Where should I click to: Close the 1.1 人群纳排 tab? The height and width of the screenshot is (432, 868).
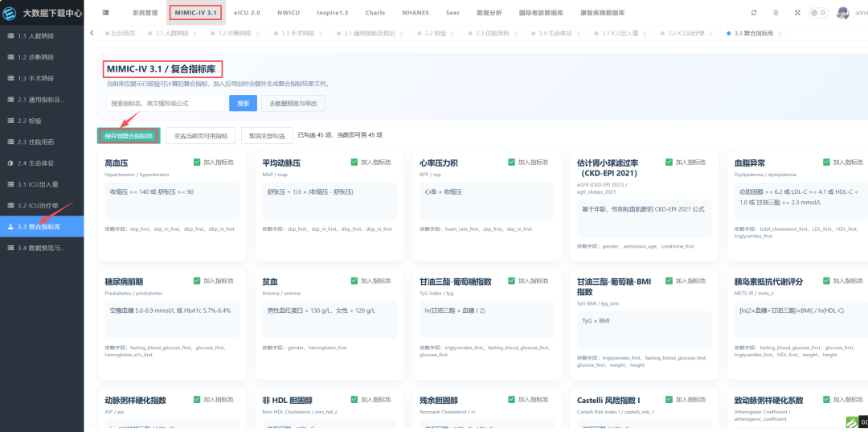[194, 34]
